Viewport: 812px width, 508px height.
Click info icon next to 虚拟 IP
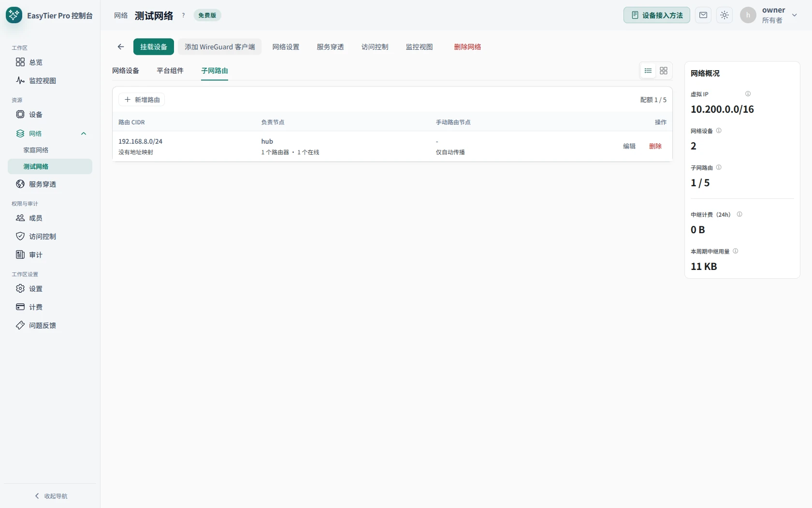click(x=748, y=94)
